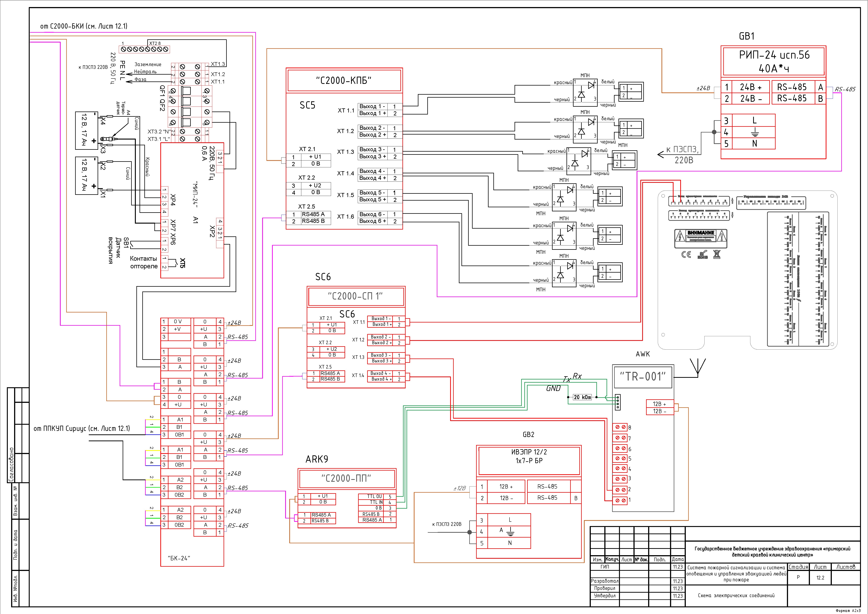Click the XT1.3 terminal label

tap(218, 64)
